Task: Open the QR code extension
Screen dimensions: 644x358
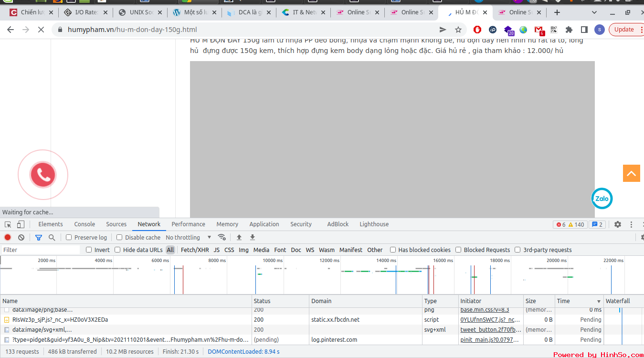Action: pos(554,30)
